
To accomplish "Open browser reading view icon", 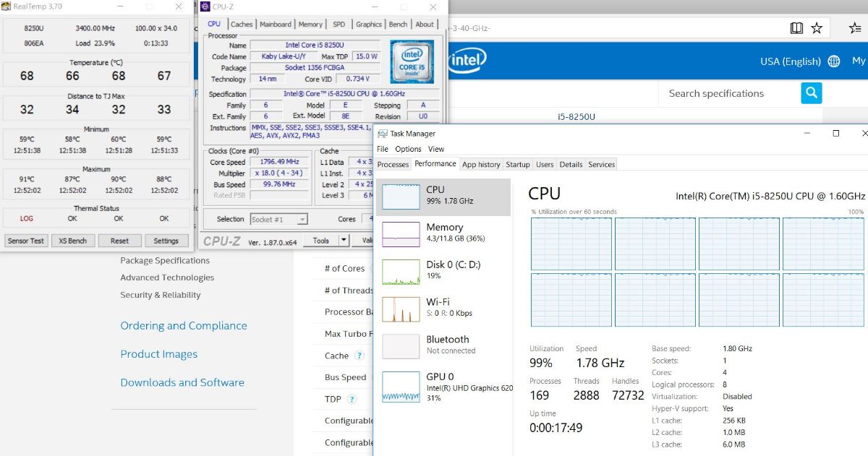I will (796, 28).
